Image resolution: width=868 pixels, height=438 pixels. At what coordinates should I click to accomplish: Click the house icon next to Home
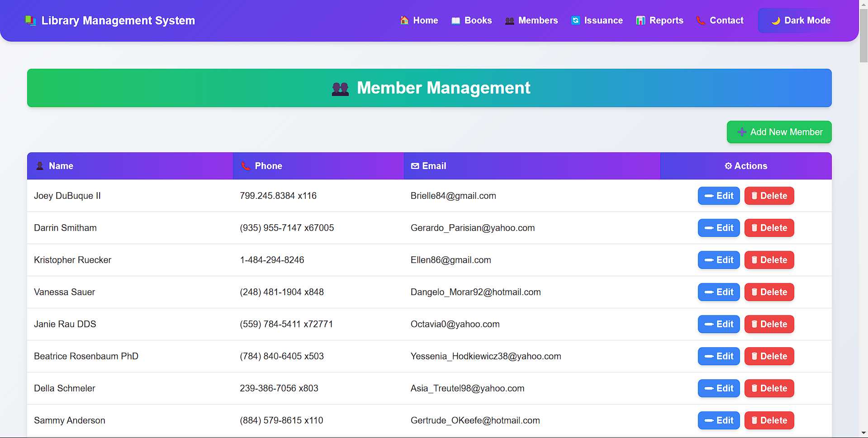[404, 20]
